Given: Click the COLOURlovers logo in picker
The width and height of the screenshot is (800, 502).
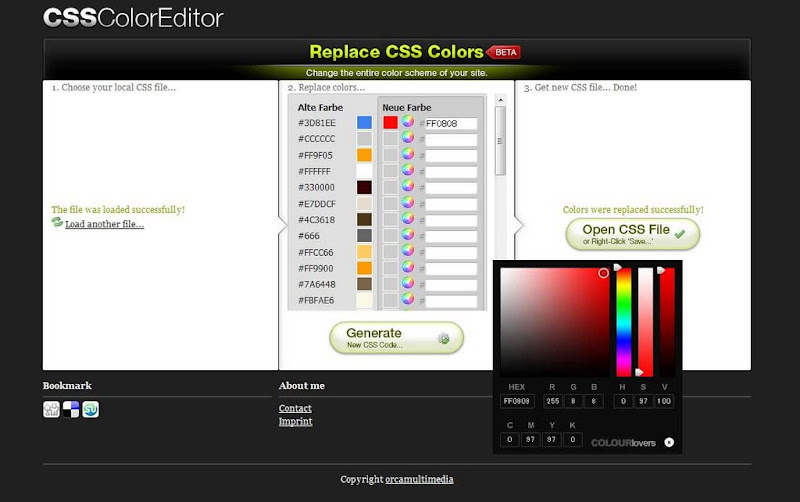Looking at the screenshot, I should click(623, 443).
